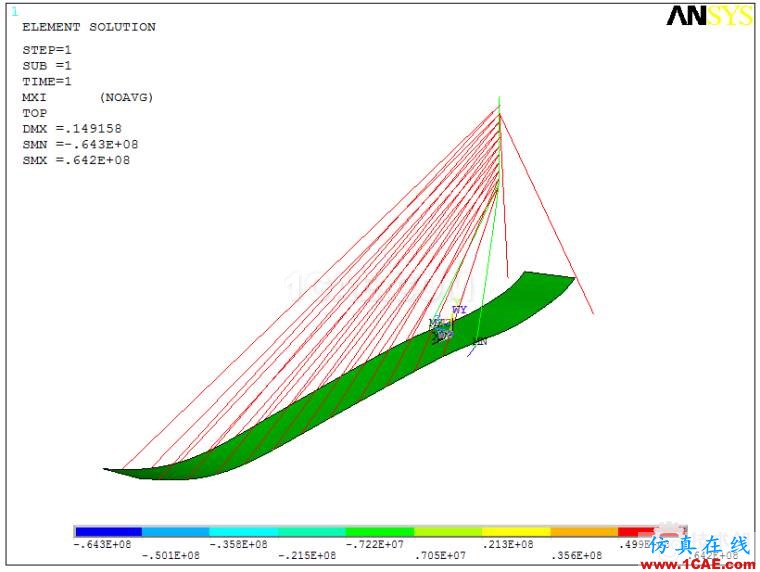Click the MN marker on the deck
The width and height of the screenshot is (760, 572).
[479, 342]
